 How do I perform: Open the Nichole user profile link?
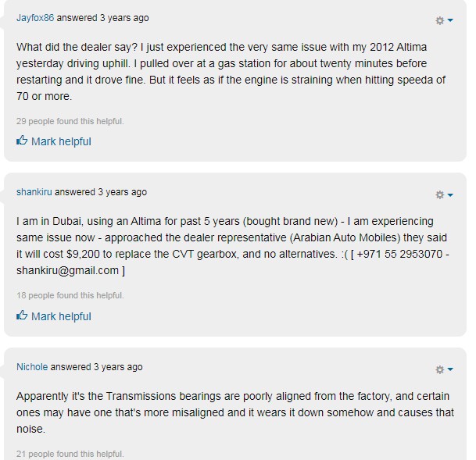click(32, 367)
